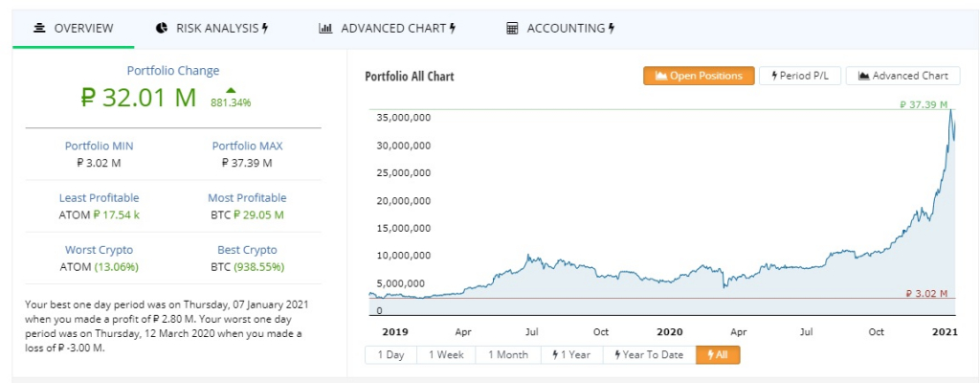Go to the Accounting tab

coord(561,29)
